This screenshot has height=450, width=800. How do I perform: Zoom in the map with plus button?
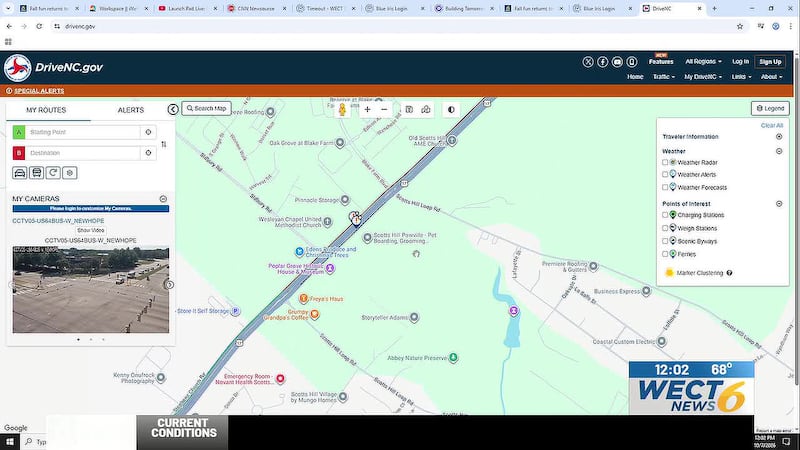point(367,109)
